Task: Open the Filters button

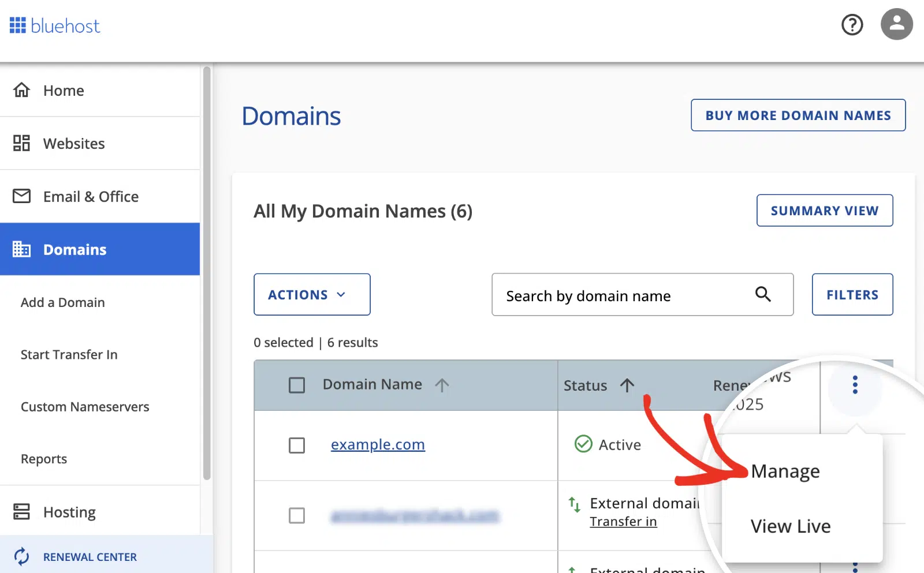Action: coord(852,294)
